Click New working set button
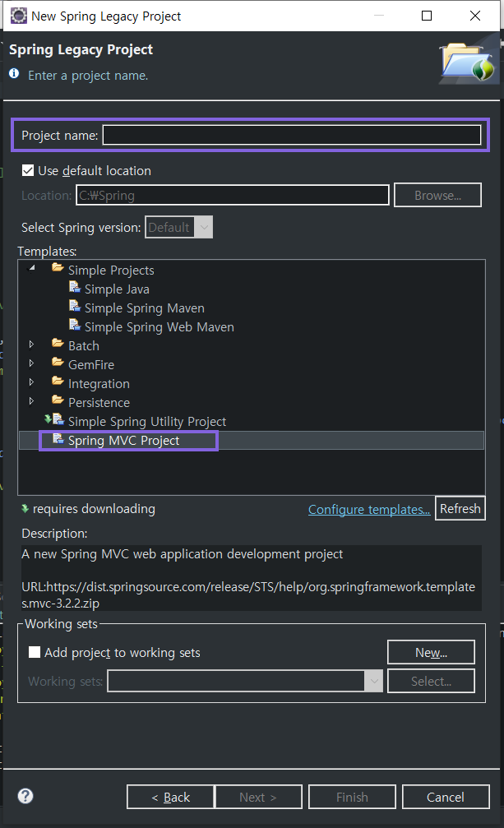 click(431, 652)
